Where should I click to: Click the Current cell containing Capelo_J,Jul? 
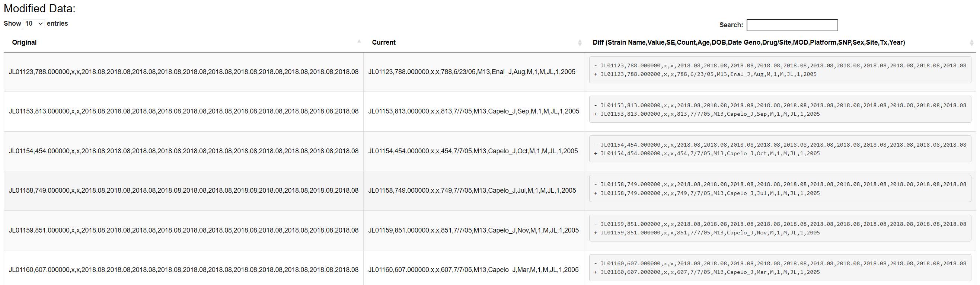[x=472, y=190]
